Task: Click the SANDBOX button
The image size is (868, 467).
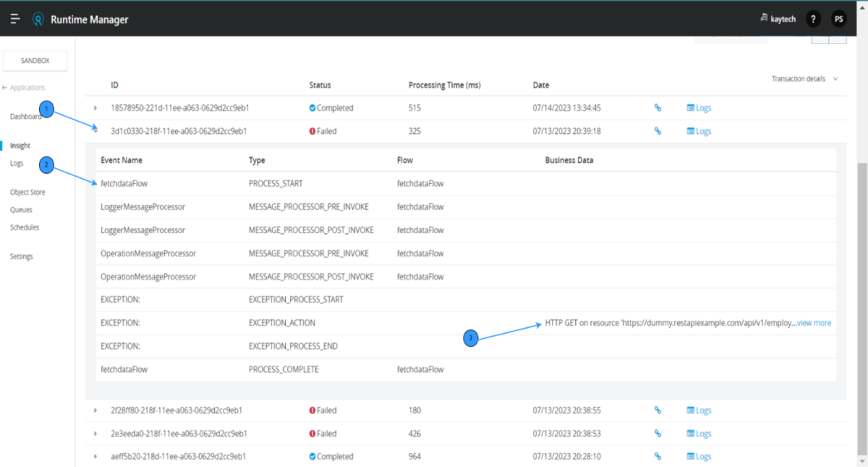Action: [x=35, y=60]
